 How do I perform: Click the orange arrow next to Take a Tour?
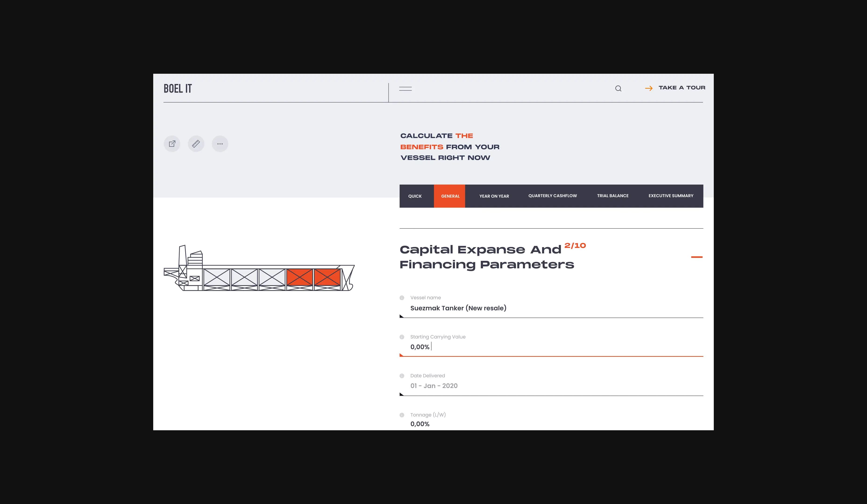tap(649, 88)
